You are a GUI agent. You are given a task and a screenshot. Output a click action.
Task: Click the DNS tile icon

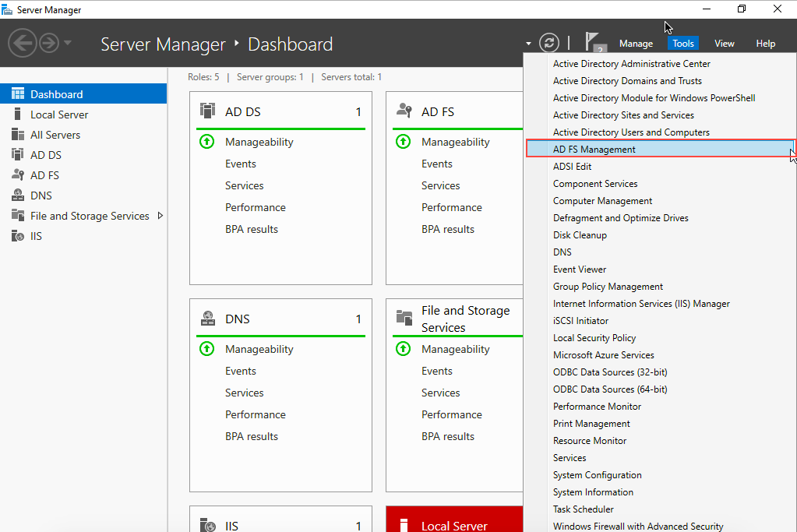pos(208,319)
